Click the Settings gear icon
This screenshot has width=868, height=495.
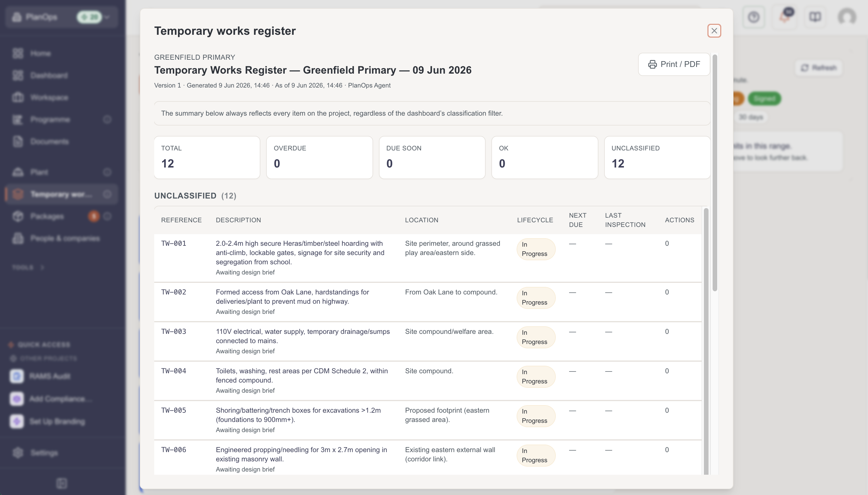tap(18, 452)
